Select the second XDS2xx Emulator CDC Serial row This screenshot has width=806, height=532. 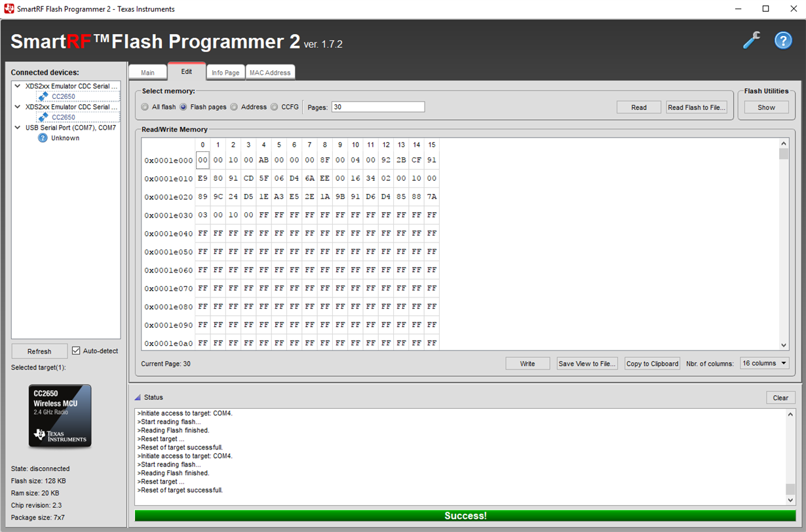(71, 107)
